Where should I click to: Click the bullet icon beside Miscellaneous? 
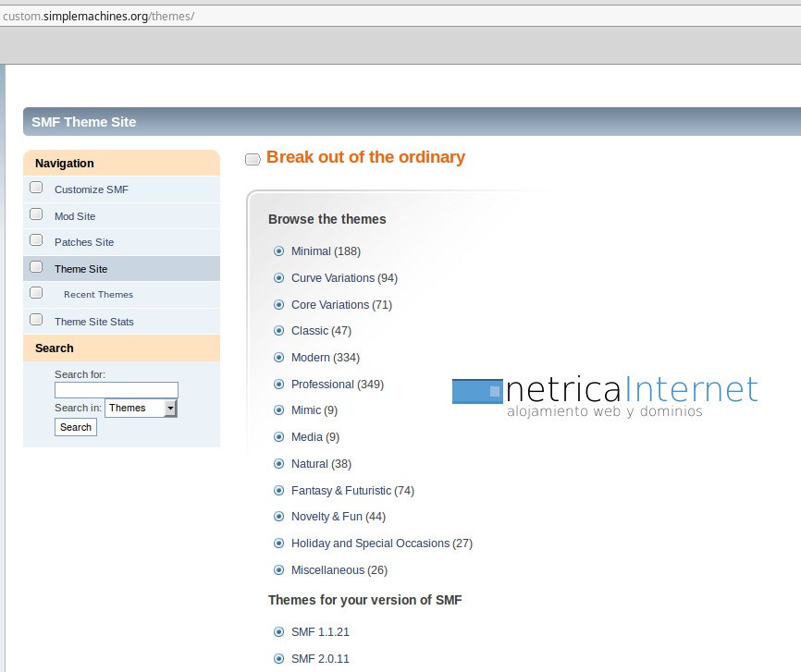(278, 570)
